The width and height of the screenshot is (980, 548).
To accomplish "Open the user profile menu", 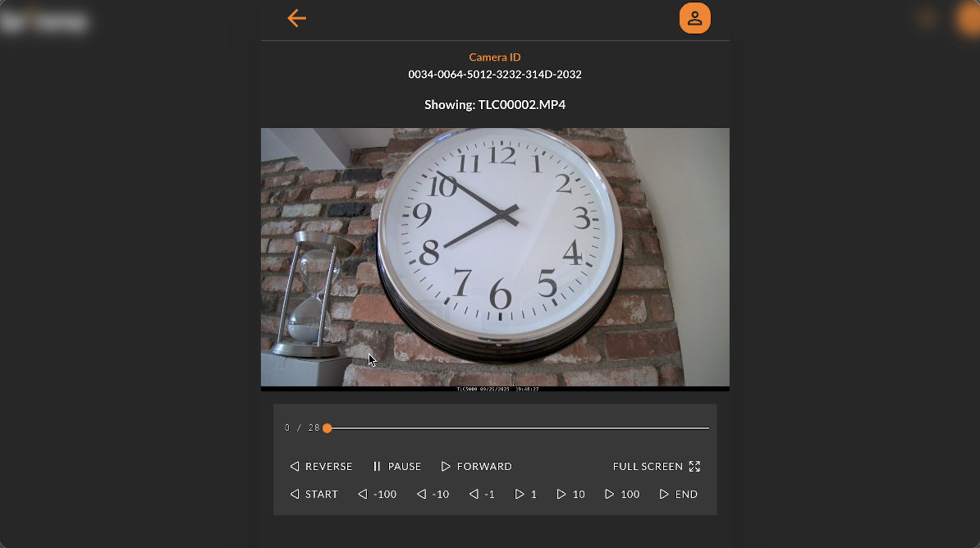I will (694, 18).
